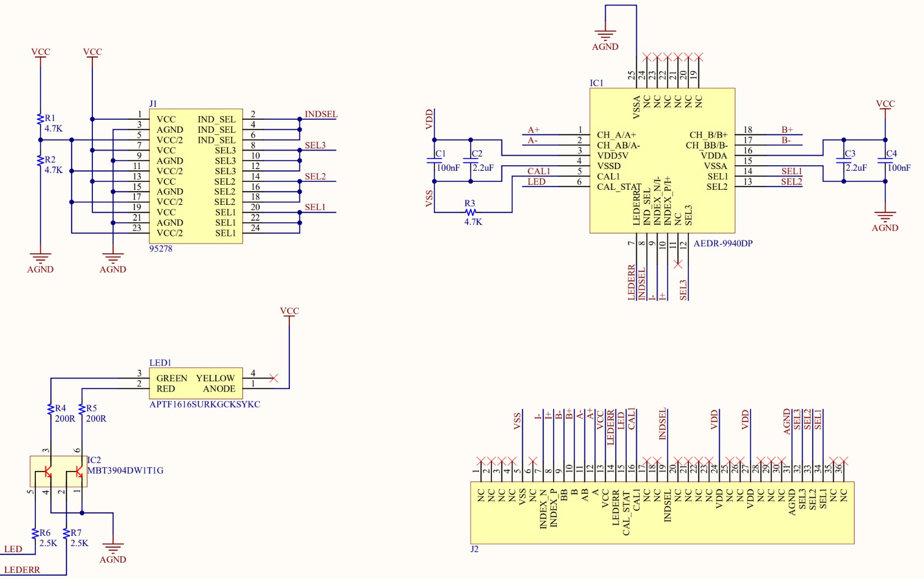Click the J2 designator label
This screenshot has height=579, width=924.
tap(475, 549)
